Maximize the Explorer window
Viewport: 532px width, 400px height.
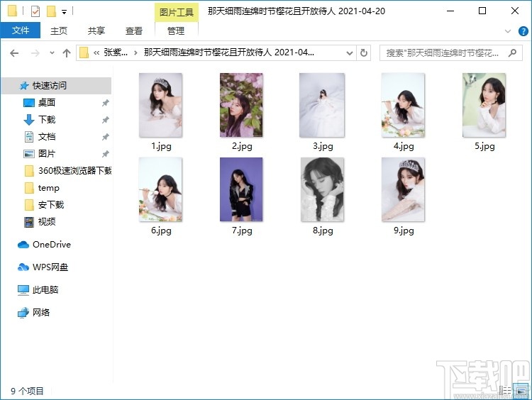[x=482, y=11]
